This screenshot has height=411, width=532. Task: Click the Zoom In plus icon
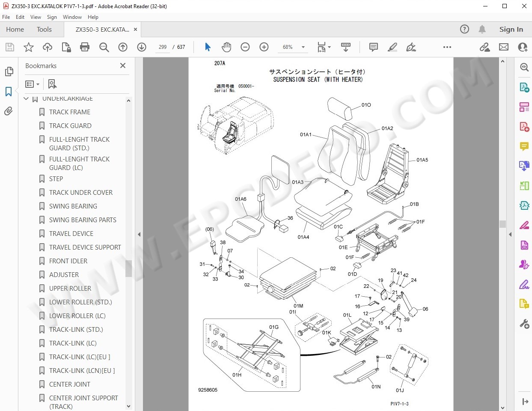(x=264, y=47)
